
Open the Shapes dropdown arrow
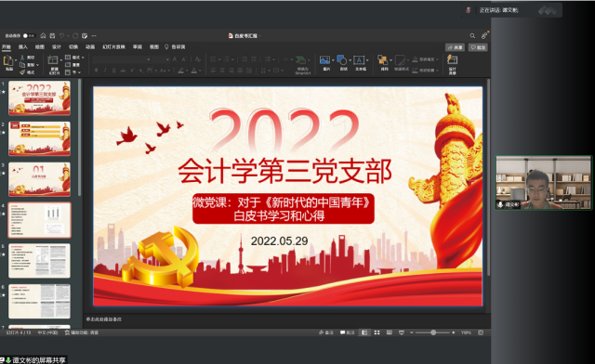[350, 60]
